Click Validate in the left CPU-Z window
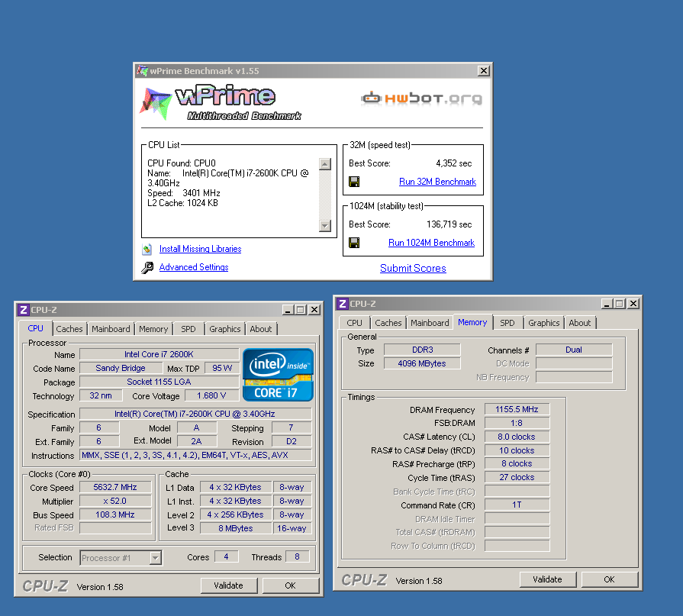Screen dimensions: 683x616 coord(229,585)
